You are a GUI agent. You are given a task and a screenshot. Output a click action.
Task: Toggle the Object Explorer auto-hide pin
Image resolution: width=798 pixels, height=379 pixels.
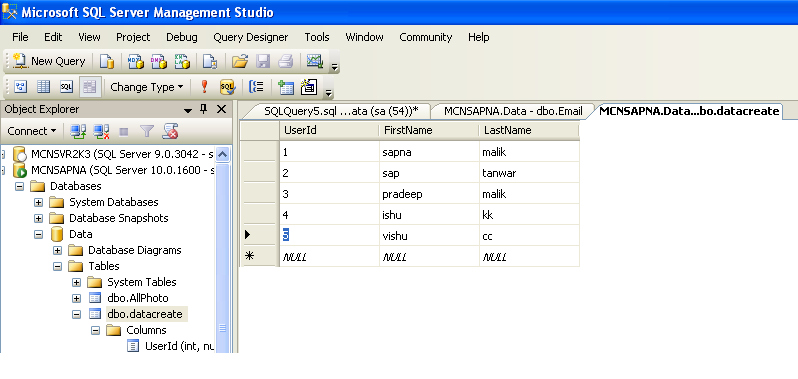204,109
